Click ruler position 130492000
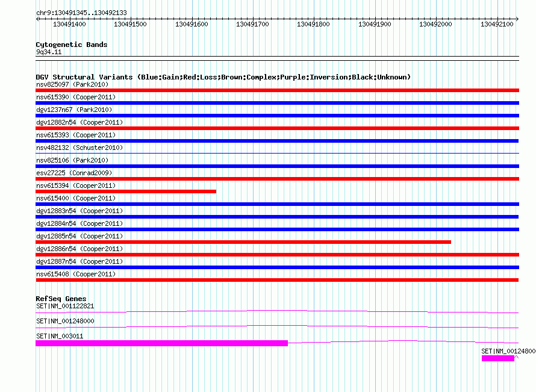 (435, 24)
